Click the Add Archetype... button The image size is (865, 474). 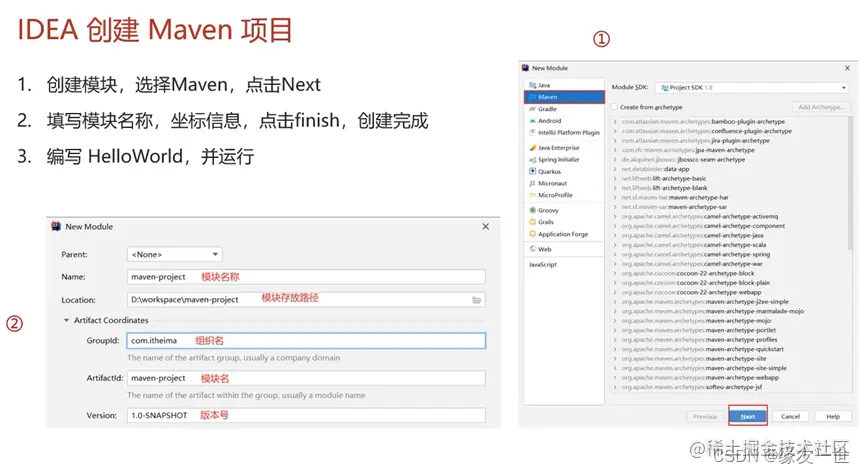[x=821, y=107]
